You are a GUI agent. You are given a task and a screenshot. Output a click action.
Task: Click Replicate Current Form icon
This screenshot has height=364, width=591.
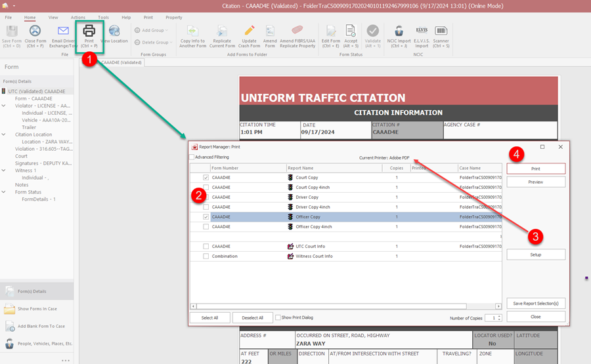point(223,31)
